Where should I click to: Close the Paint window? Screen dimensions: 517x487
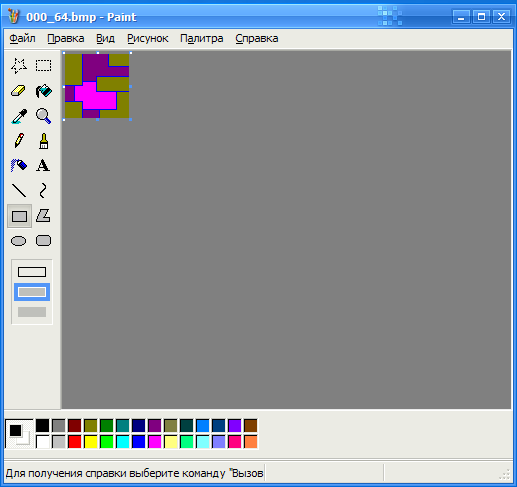coord(501,16)
